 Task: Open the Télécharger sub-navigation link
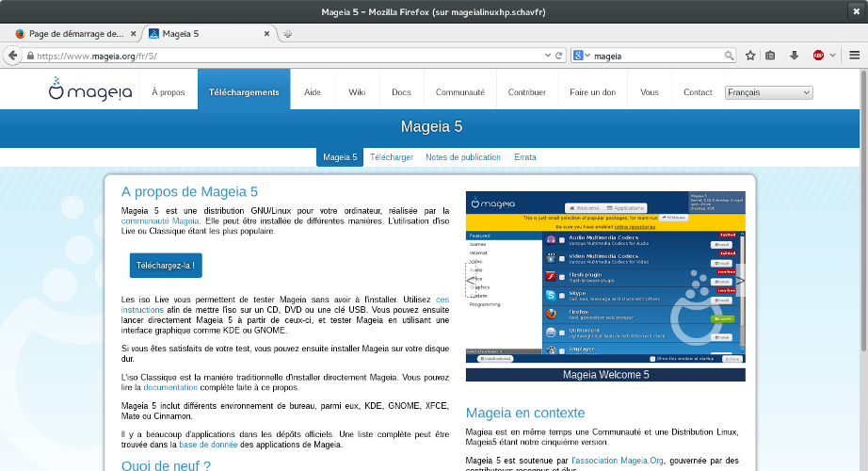pos(392,156)
